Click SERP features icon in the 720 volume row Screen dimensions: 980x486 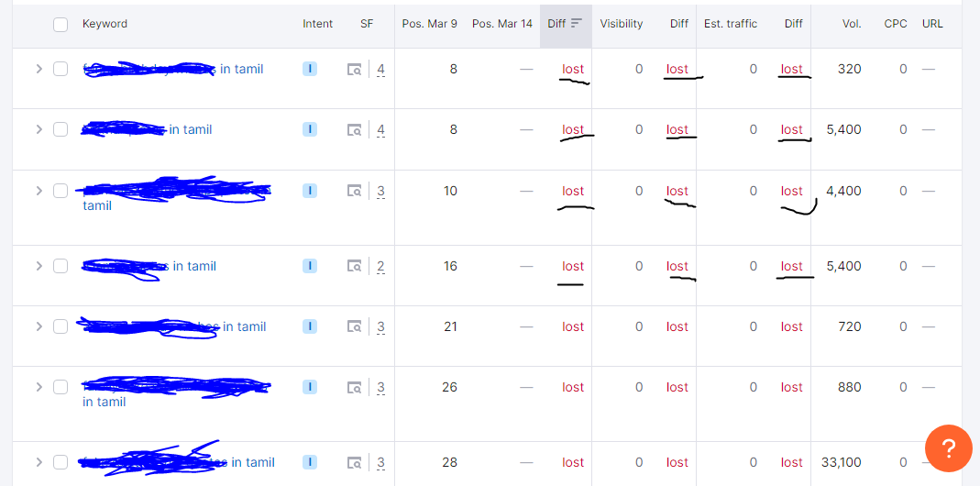[354, 327]
